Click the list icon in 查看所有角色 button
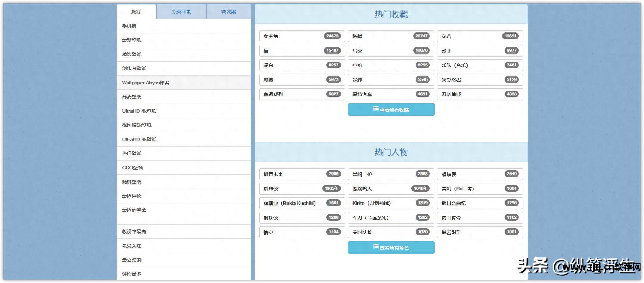Screen dimensions: 644x283 click(x=376, y=247)
